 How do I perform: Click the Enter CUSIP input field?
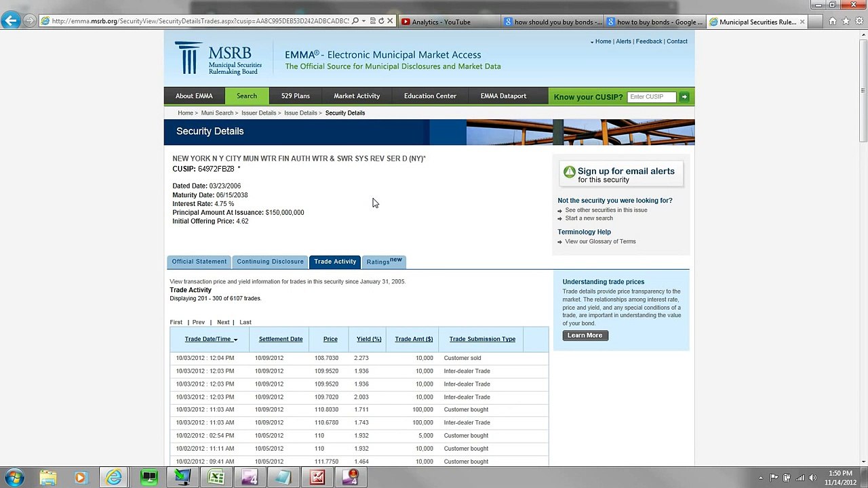coord(652,97)
